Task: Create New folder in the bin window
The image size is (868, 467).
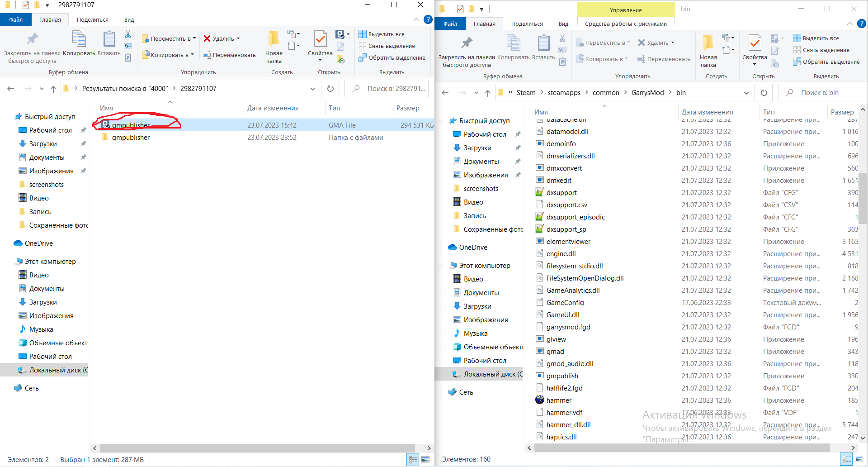Action: 708,51
